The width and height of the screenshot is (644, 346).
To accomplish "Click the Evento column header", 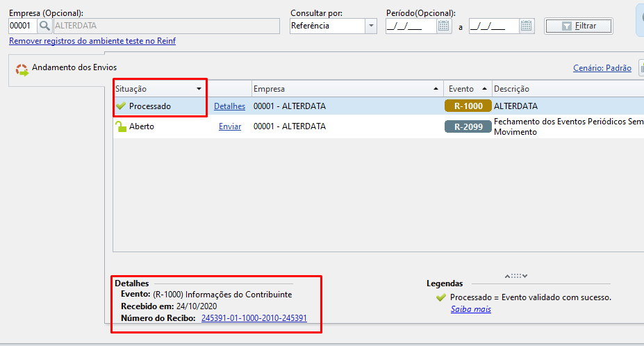I will coord(468,89).
